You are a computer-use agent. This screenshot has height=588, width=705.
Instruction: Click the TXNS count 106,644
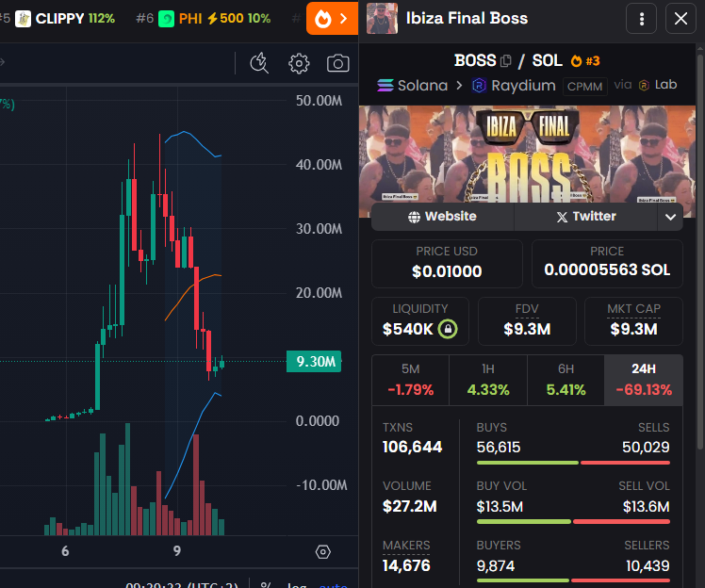coord(412,447)
